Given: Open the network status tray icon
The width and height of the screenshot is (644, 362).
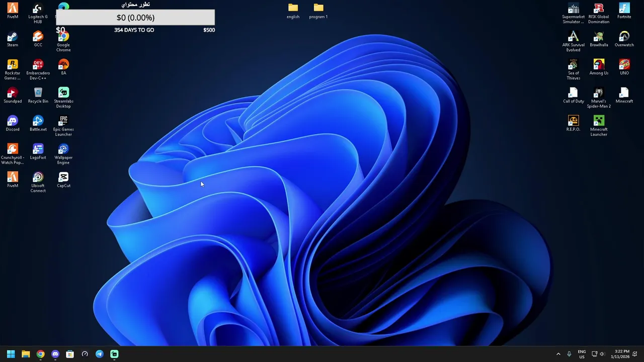Looking at the screenshot, I should point(594,354).
